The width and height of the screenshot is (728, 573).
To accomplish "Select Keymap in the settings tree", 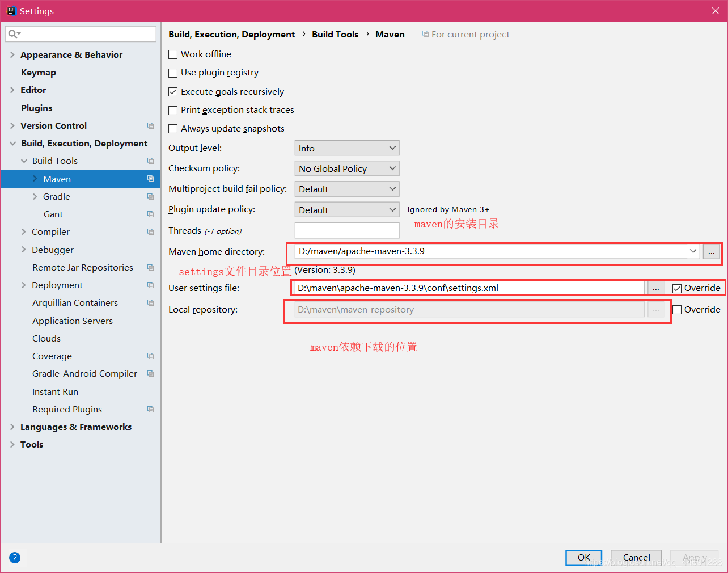I will [39, 72].
